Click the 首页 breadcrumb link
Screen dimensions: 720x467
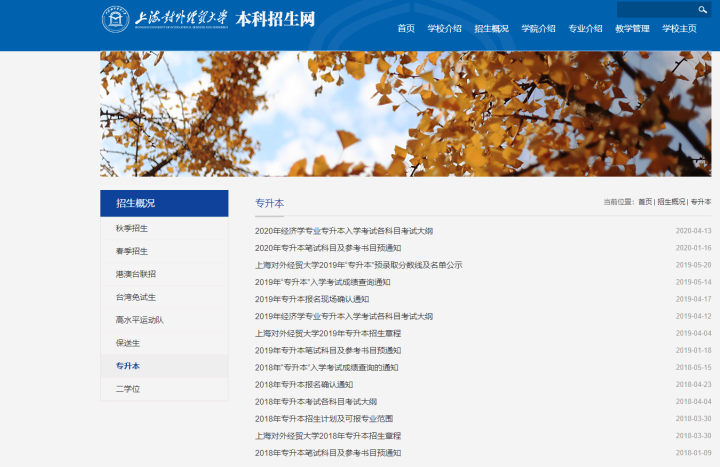[645, 202]
